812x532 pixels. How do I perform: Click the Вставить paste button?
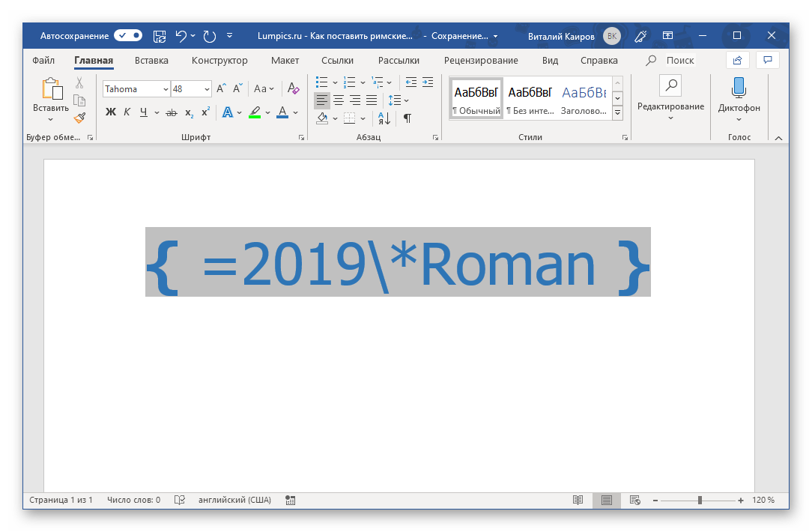click(51, 94)
